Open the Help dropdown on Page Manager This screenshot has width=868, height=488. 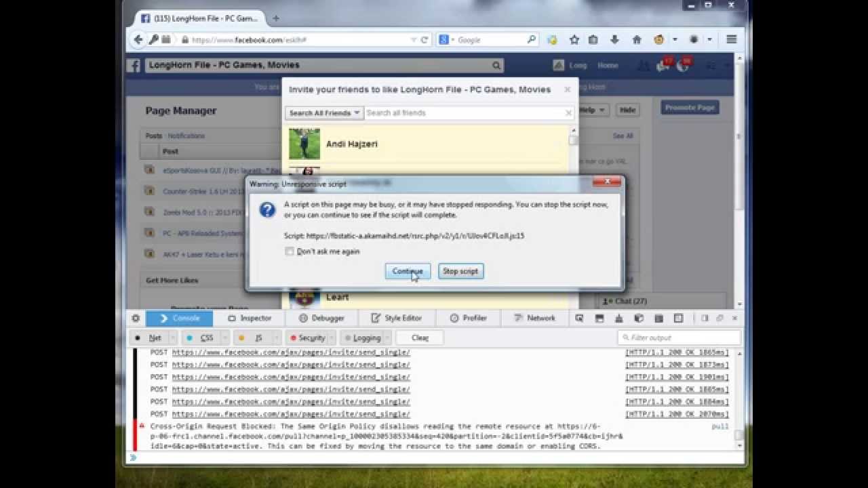[592, 110]
